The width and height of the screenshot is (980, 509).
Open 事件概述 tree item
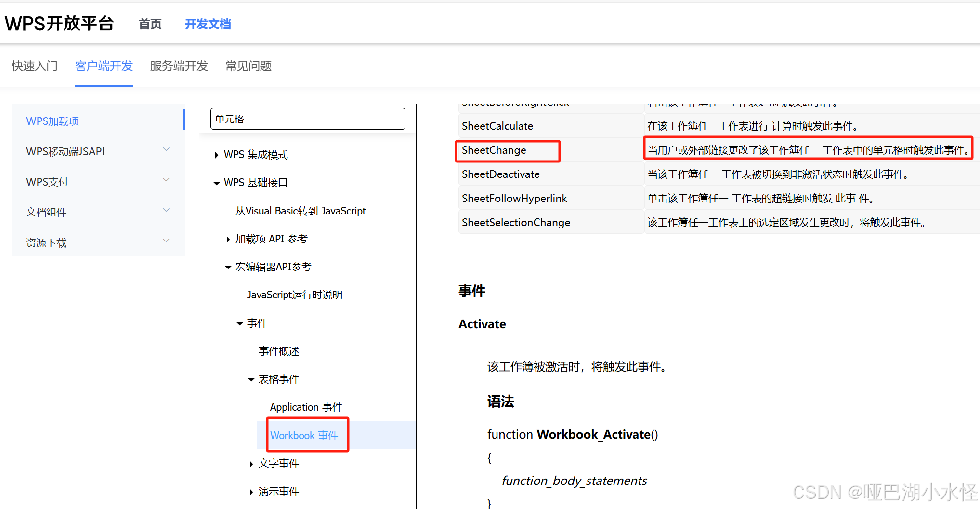tap(279, 351)
